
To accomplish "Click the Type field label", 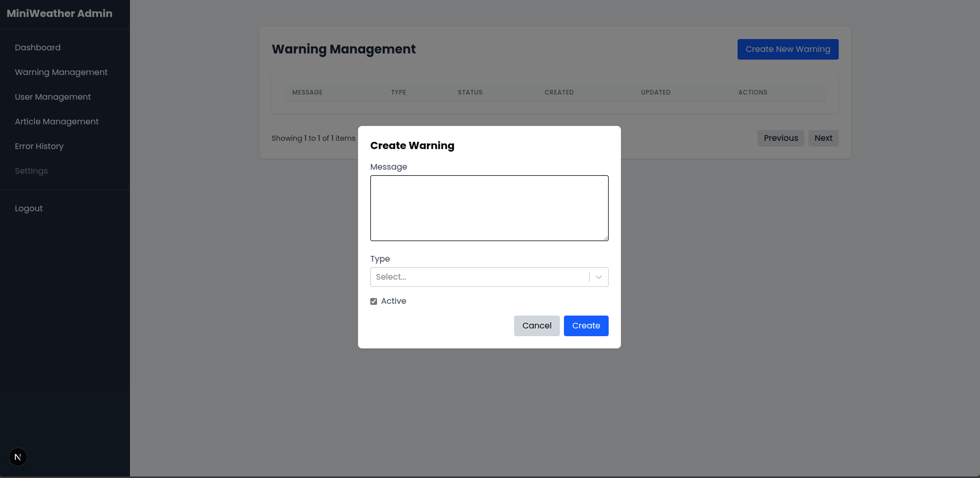I will 380,259.
